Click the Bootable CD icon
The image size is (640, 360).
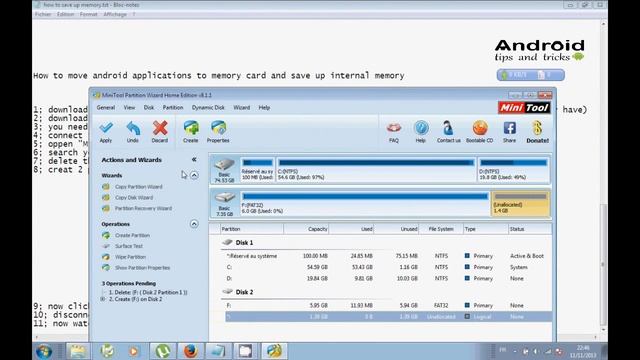(x=480, y=132)
